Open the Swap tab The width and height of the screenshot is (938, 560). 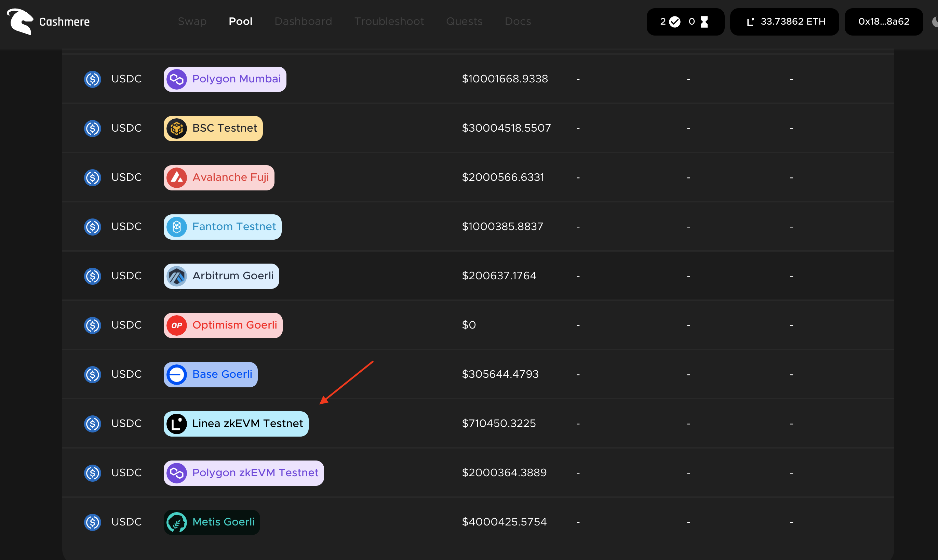click(192, 22)
